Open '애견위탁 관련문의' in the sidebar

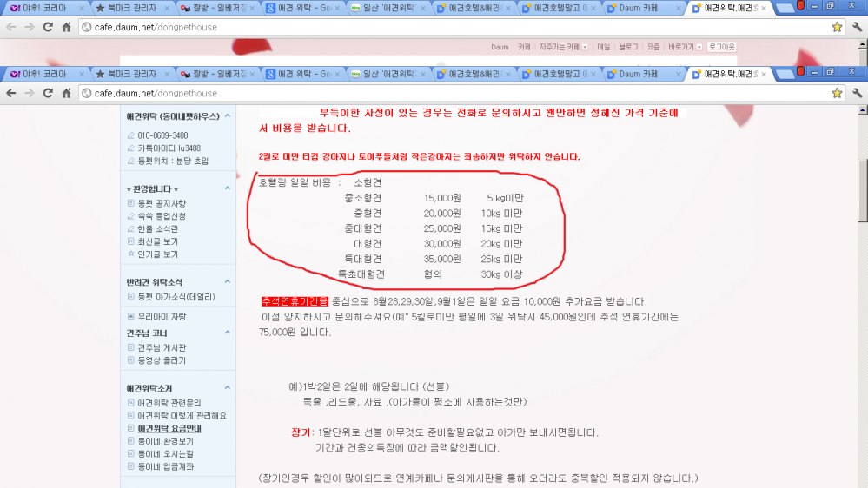[169, 403]
